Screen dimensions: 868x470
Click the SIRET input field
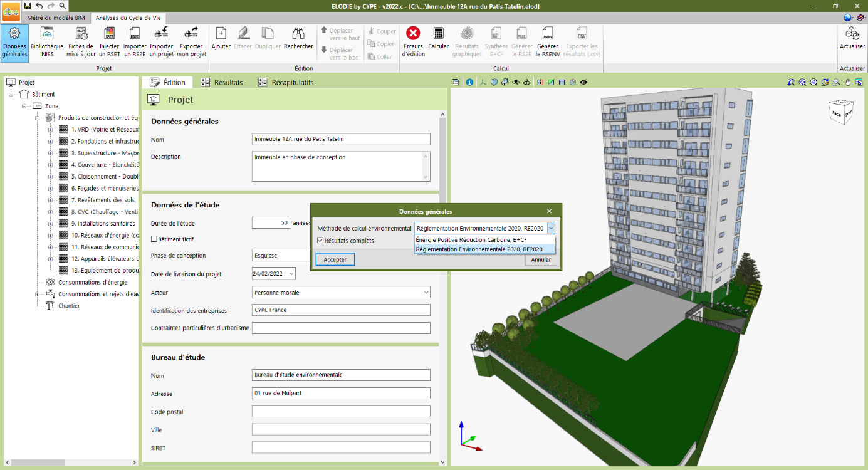pos(341,447)
